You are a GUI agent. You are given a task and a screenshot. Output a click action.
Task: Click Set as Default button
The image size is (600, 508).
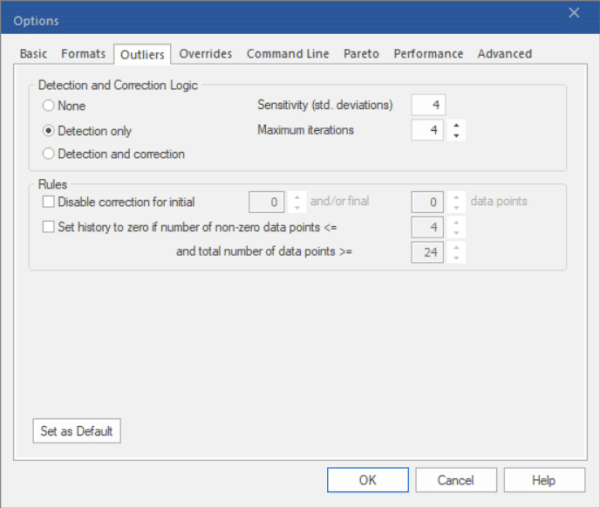point(77,431)
